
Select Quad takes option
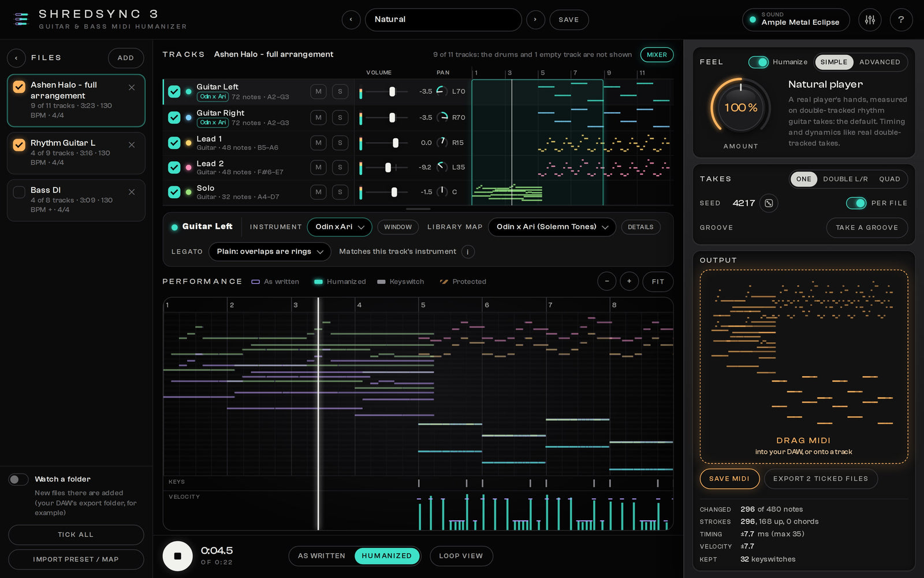coord(889,179)
